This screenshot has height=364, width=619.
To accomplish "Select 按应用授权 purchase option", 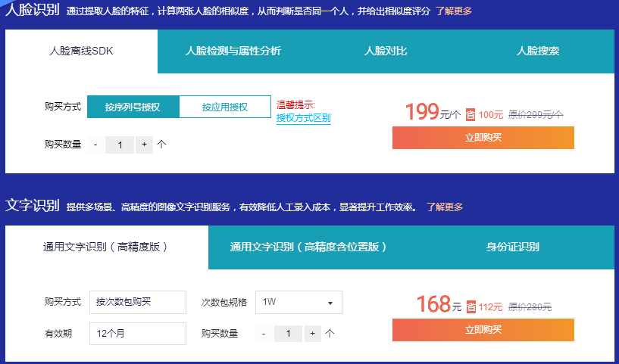I will point(225,107).
